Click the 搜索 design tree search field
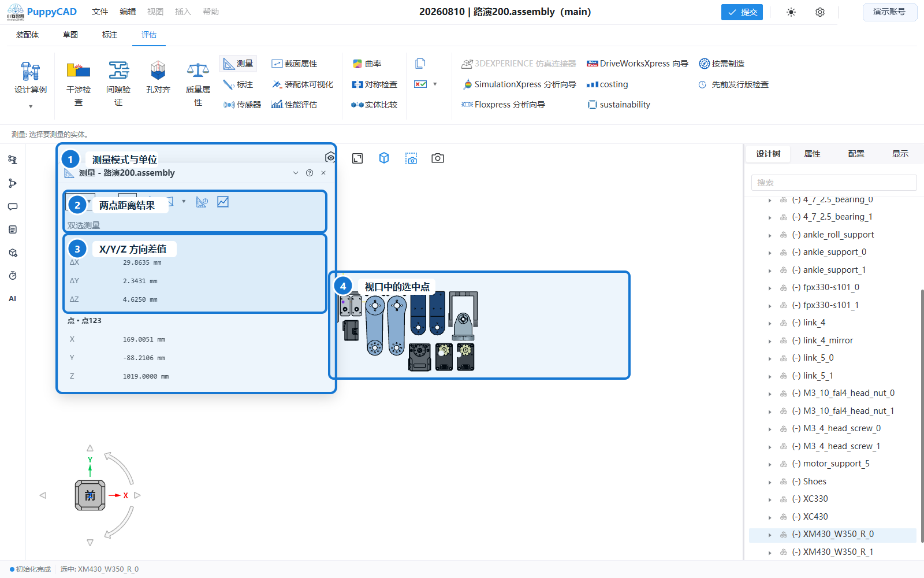Screen dimensions: 924x578 tap(834, 183)
